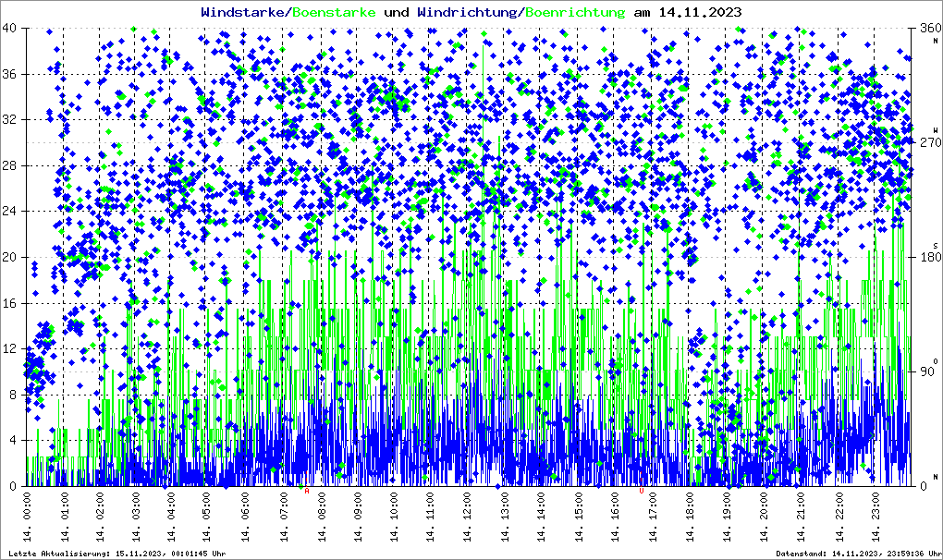Select the '24' wind speed axis label
943x560 pixels.
[x=9, y=211]
